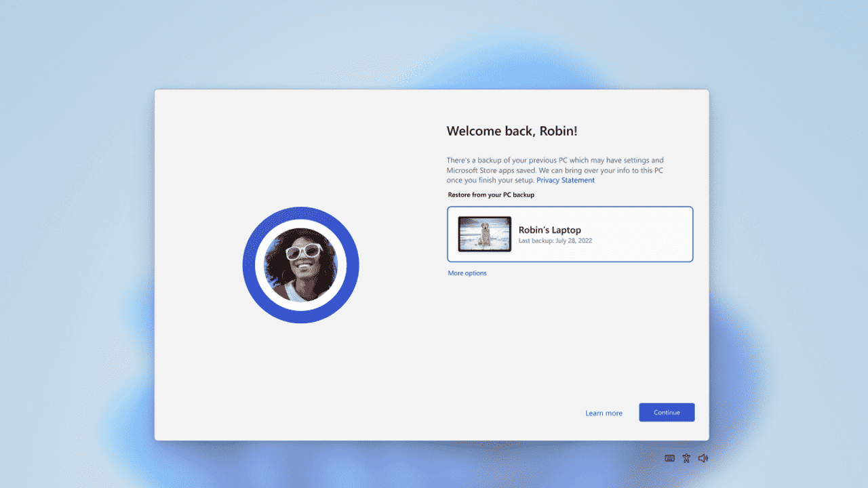
Task: Confirm setup by clicking Continue
Action: [667, 412]
